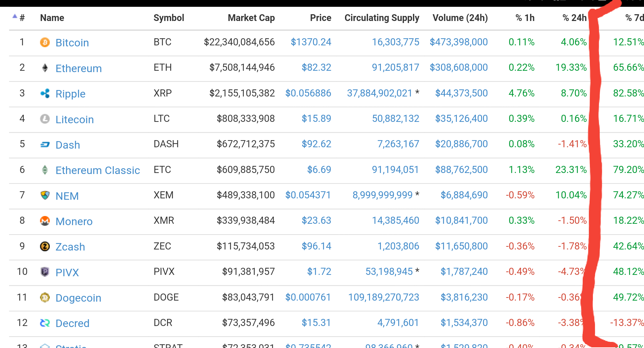Open Bitcoin price $1370.24 link
The height and width of the screenshot is (348, 644).
(311, 42)
